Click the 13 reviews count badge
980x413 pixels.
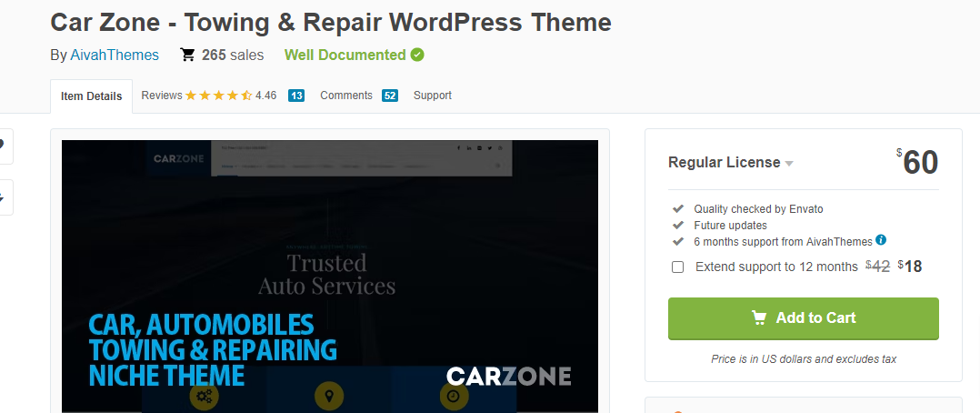[x=296, y=96]
